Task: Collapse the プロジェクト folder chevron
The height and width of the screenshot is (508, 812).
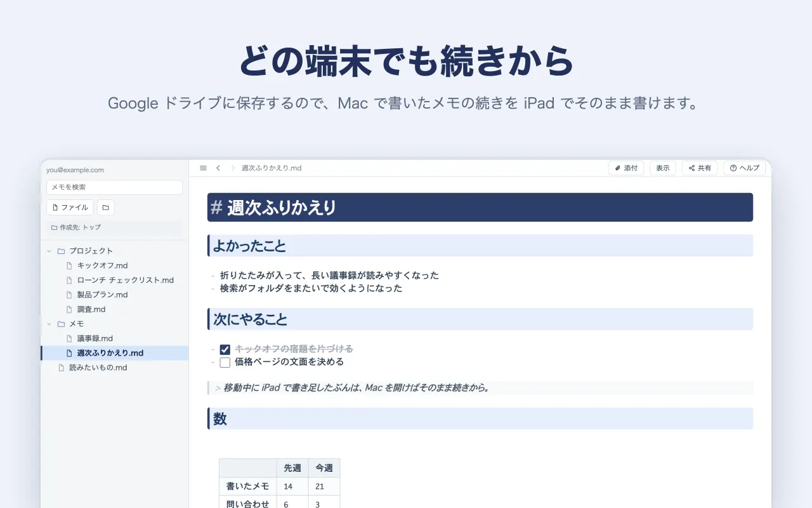Action: click(x=49, y=251)
